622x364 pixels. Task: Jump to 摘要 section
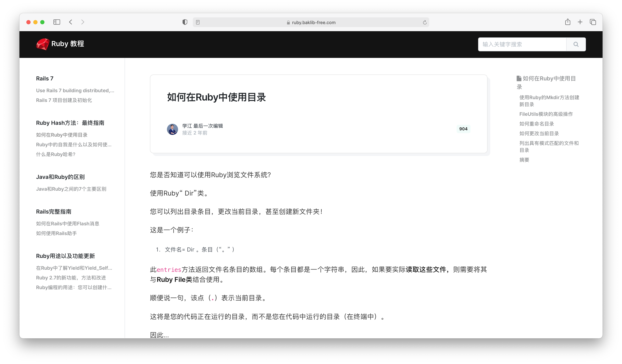[524, 160]
